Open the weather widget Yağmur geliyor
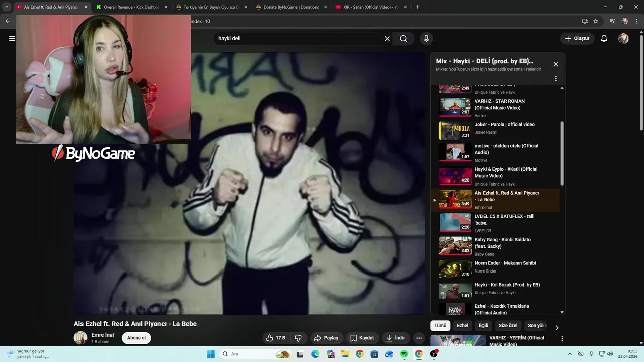Image resolution: width=644 pixels, height=362 pixels. pyautogui.click(x=28, y=354)
